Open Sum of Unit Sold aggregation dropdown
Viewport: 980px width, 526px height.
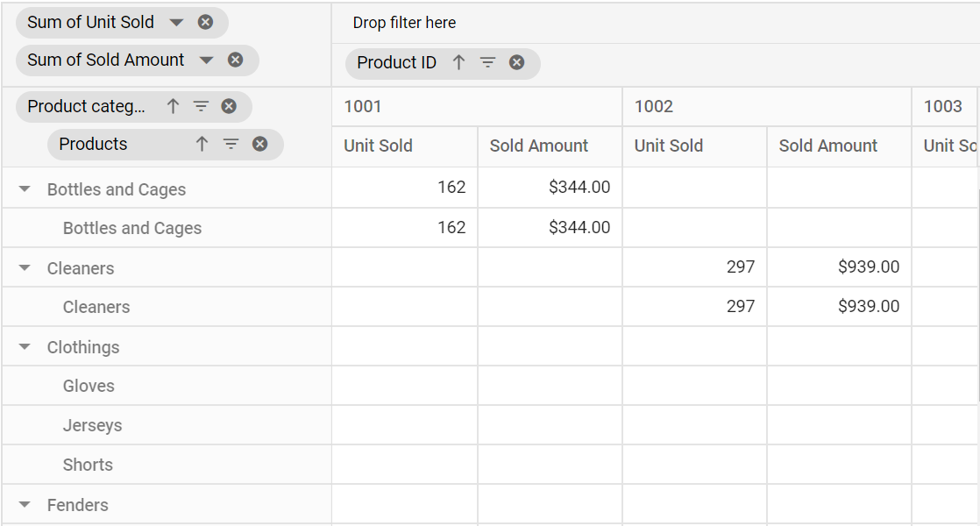coord(176,23)
